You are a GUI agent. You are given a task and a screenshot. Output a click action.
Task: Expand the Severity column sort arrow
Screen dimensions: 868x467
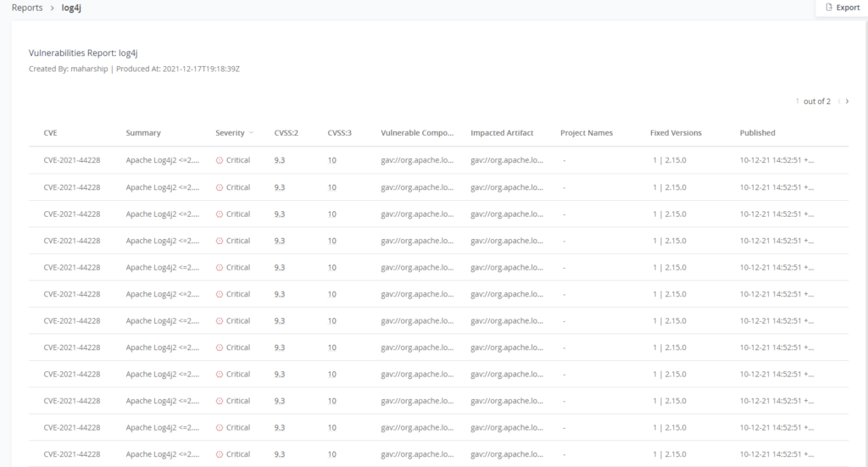[252, 133]
